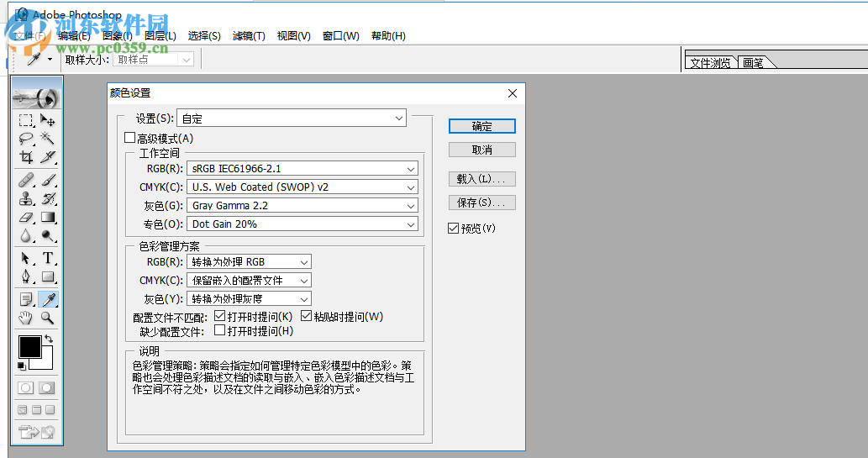
Task: Open CMYK dropdown U.S. Web Coated (SWOP) v2
Action: (x=302, y=187)
